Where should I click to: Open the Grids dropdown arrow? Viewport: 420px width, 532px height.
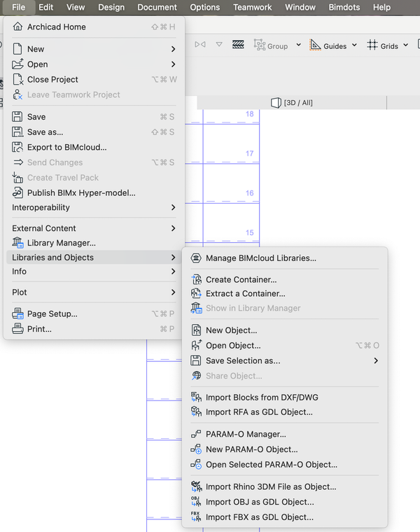(406, 45)
